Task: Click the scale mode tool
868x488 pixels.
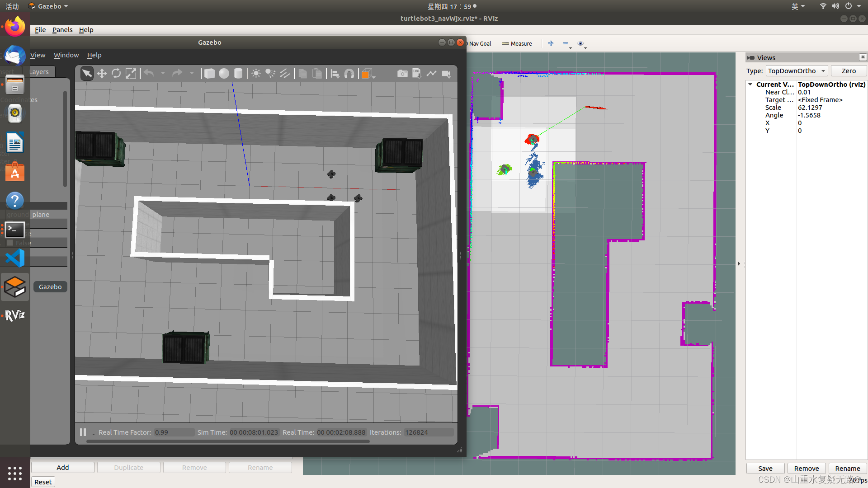Action: [x=131, y=74]
